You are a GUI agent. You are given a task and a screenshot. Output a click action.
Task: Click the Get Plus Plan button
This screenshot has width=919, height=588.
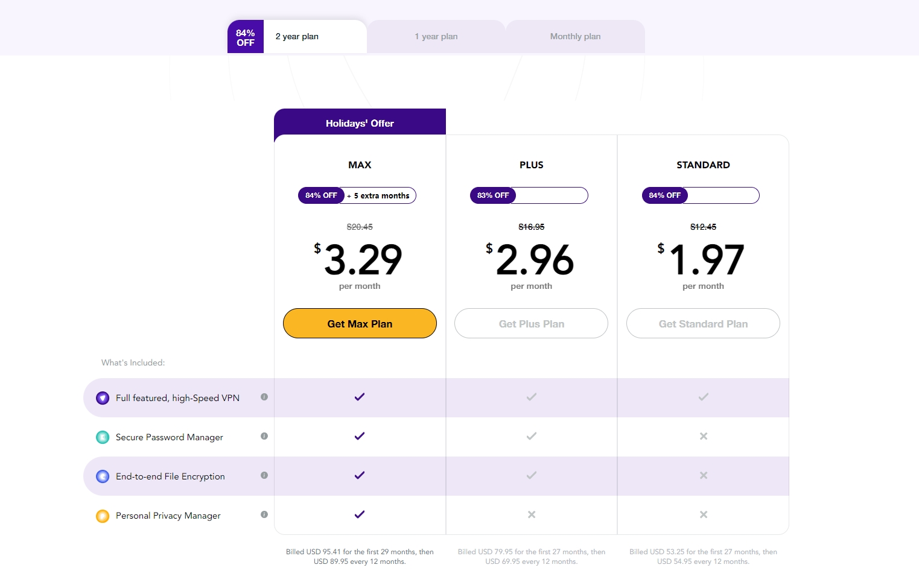pos(531,323)
